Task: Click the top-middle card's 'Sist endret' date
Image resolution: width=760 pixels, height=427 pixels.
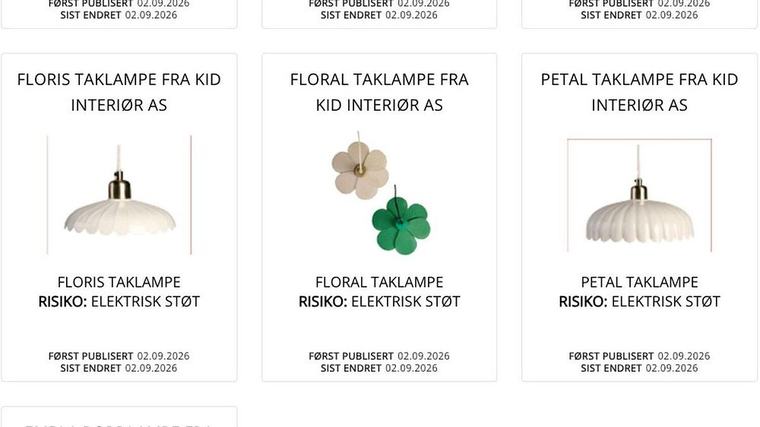Action: (412, 15)
